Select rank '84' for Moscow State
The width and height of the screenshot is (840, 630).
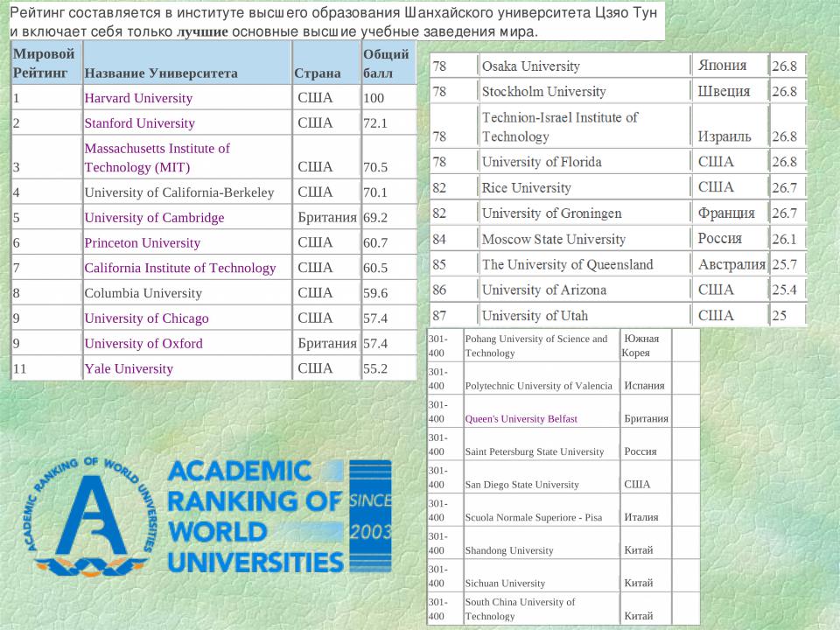453,239
